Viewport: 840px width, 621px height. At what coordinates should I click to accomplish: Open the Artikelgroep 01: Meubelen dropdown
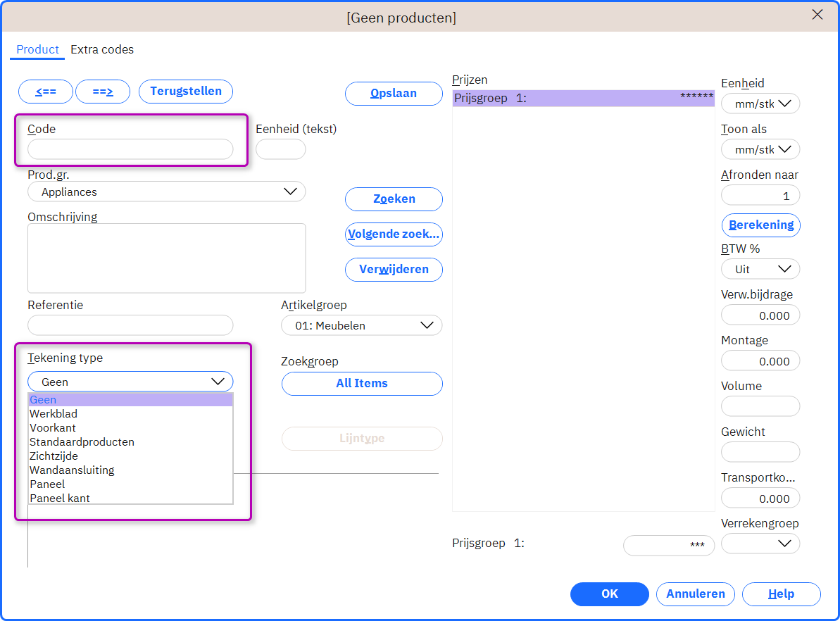coord(362,325)
